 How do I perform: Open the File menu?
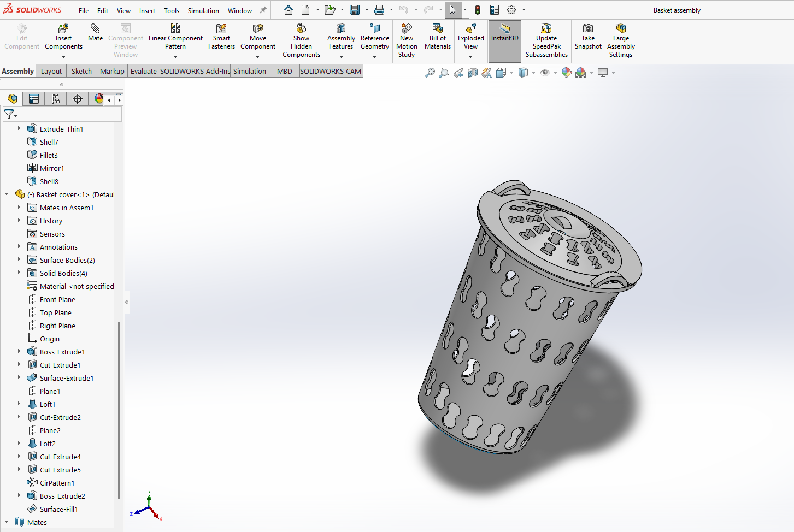tap(84, 10)
